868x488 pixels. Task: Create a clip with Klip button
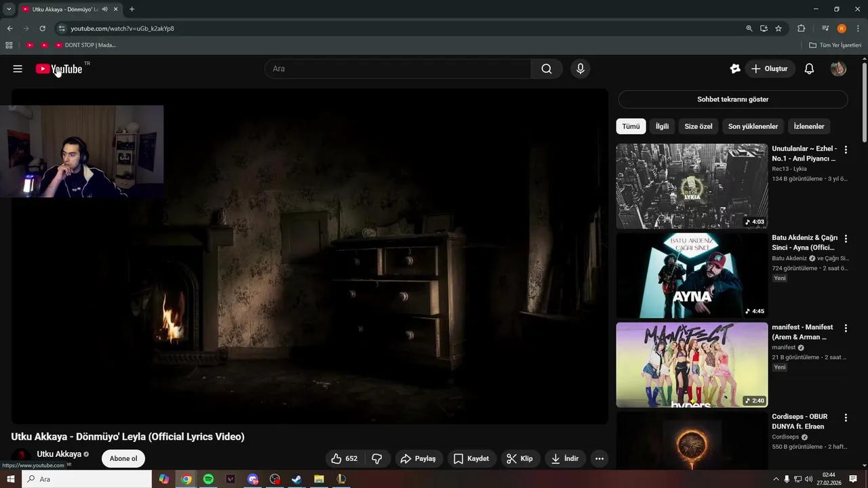[520, 459]
